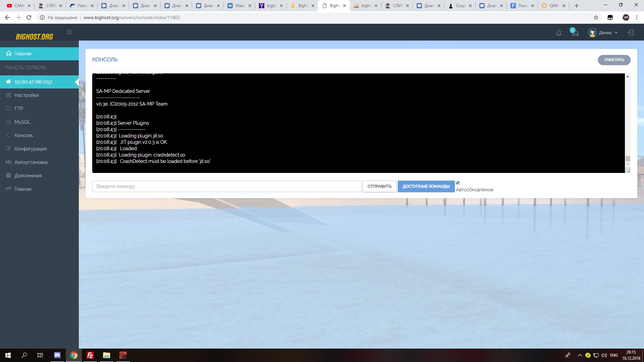This screenshot has height=362, width=644.
Task: Switch to the Макс VK browser tab
Action: (239, 6)
